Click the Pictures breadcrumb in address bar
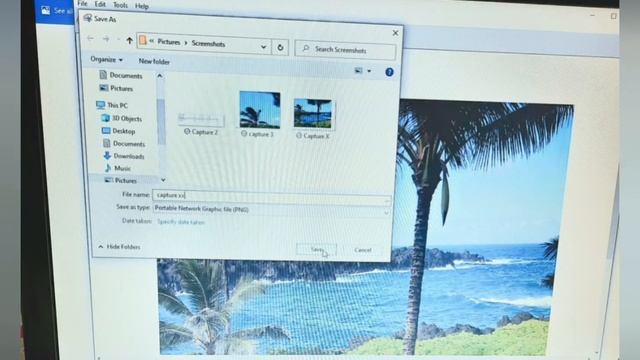Viewport: 640px width, 360px height. (169, 42)
